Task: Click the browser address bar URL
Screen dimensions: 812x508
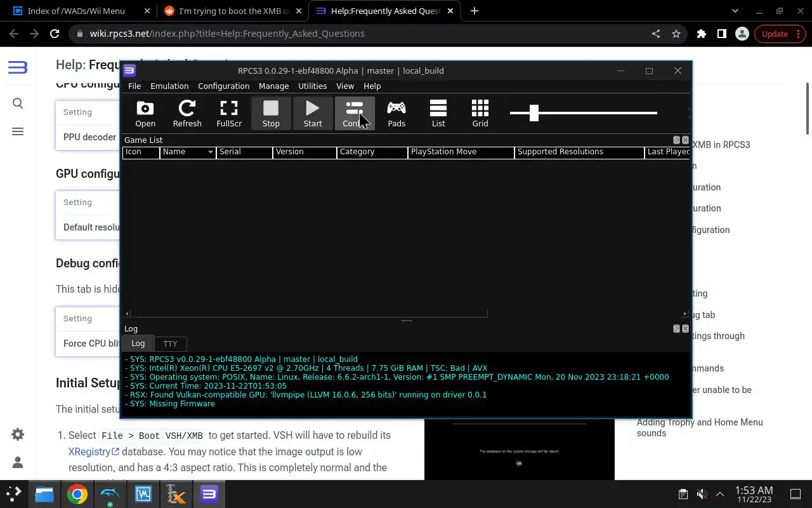Action: [227, 34]
